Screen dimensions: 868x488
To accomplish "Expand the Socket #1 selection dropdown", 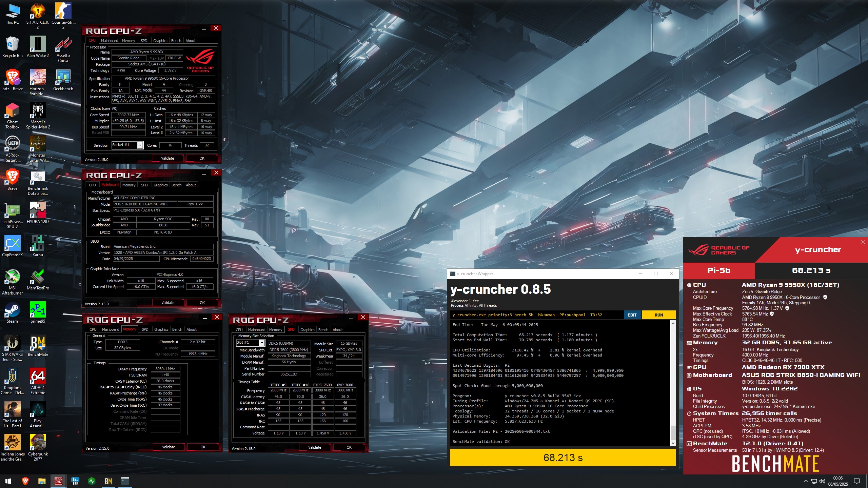I will 140,145.
